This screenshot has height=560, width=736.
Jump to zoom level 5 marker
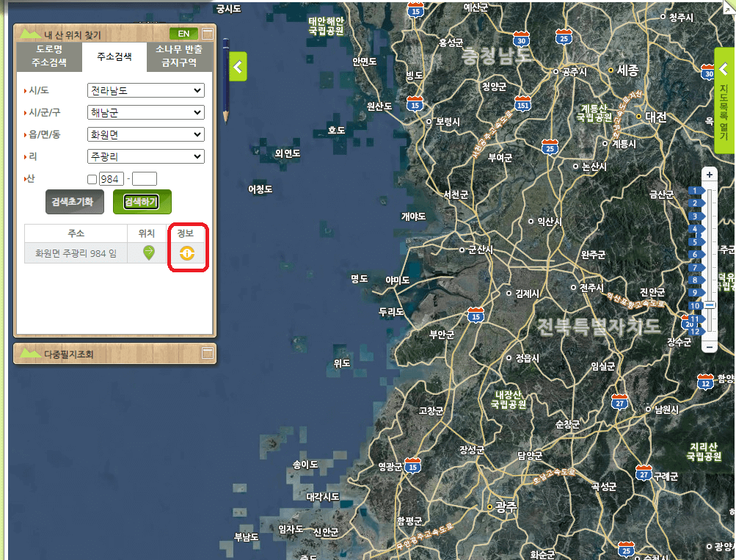[694, 241]
